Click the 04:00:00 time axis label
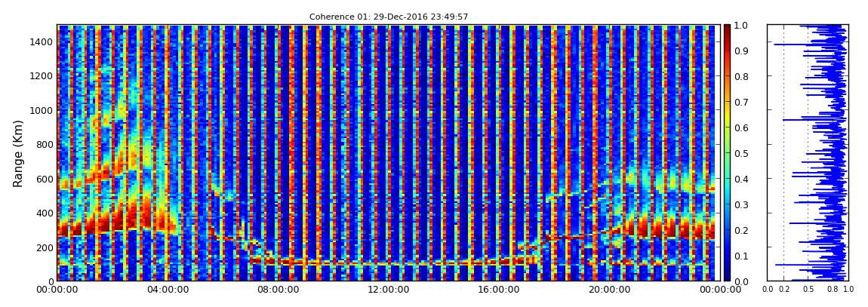868x307 pixels. click(167, 290)
